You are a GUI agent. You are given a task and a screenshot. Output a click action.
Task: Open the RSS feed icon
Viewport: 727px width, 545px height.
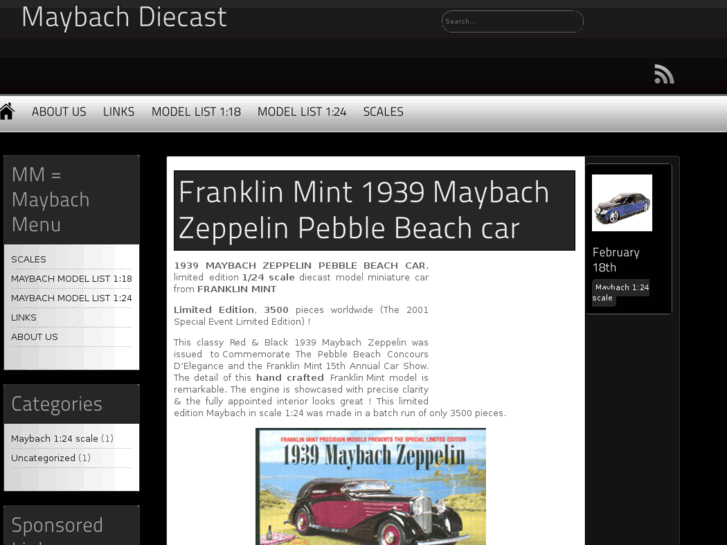tap(664, 74)
